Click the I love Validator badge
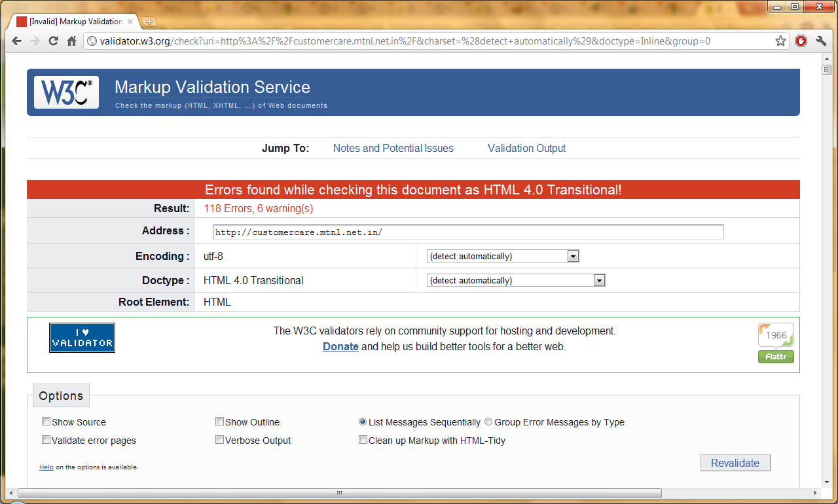This screenshot has height=504, width=838. pyautogui.click(x=82, y=338)
